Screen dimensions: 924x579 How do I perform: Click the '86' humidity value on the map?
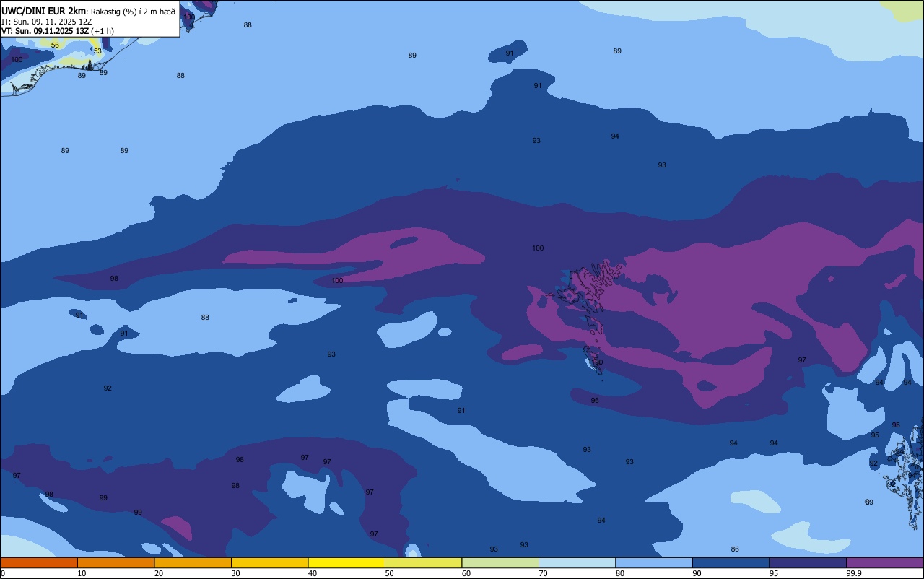tap(735, 549)
